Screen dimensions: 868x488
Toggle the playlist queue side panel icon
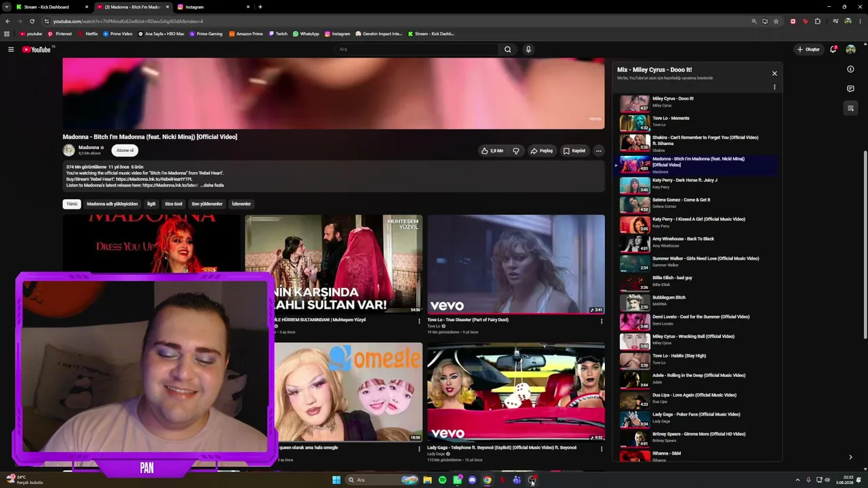point(850,108)
